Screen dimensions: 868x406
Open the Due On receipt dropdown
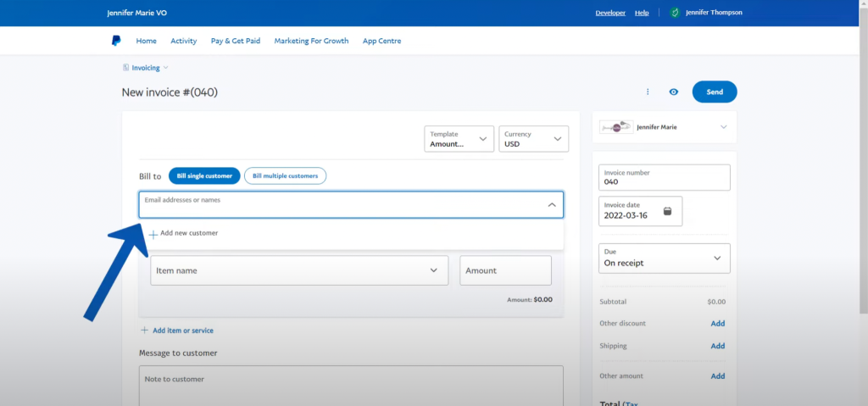coord(665,259)
